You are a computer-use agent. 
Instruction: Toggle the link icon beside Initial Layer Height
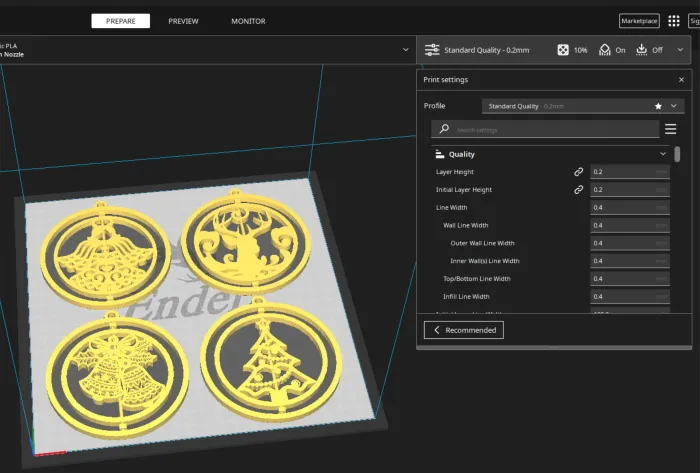578,189
